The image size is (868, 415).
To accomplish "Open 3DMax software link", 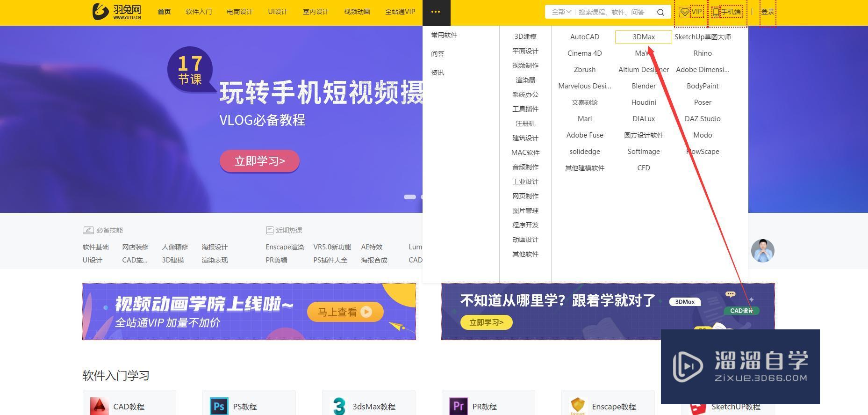I will tap(644, 37).
